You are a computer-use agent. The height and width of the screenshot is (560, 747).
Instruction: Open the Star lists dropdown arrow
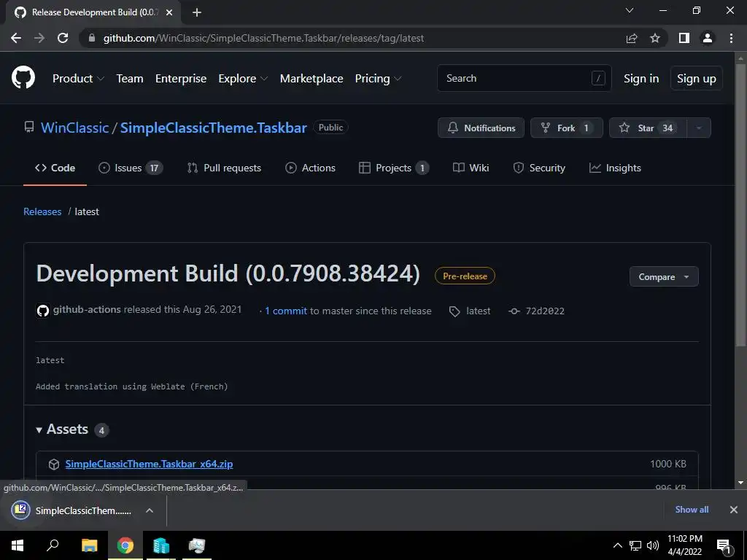699,128
